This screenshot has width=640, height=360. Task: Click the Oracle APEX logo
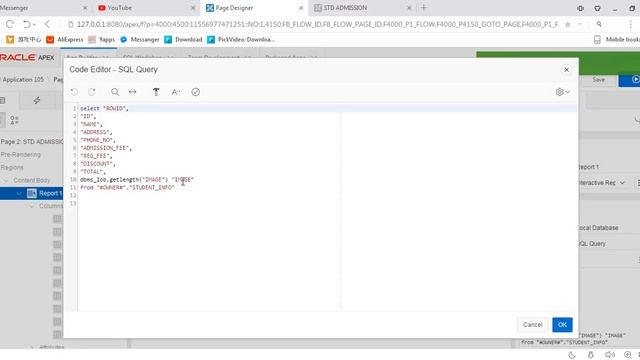(27, 58)
